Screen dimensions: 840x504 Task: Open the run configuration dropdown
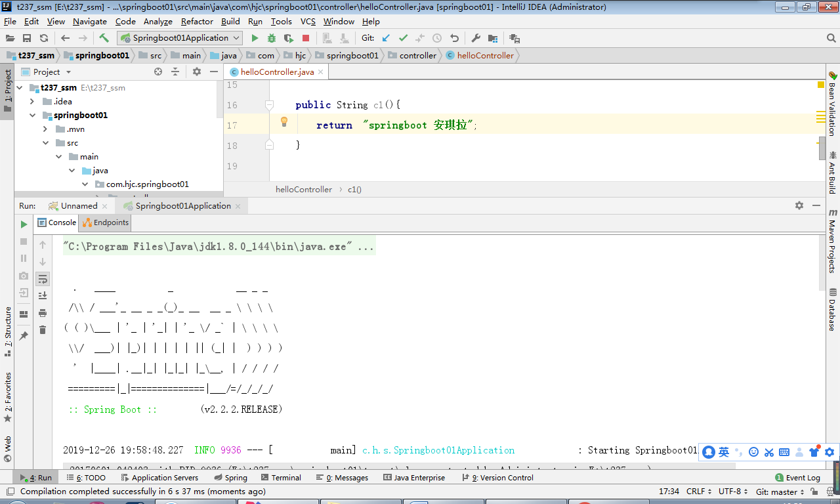tap(180, 38)
